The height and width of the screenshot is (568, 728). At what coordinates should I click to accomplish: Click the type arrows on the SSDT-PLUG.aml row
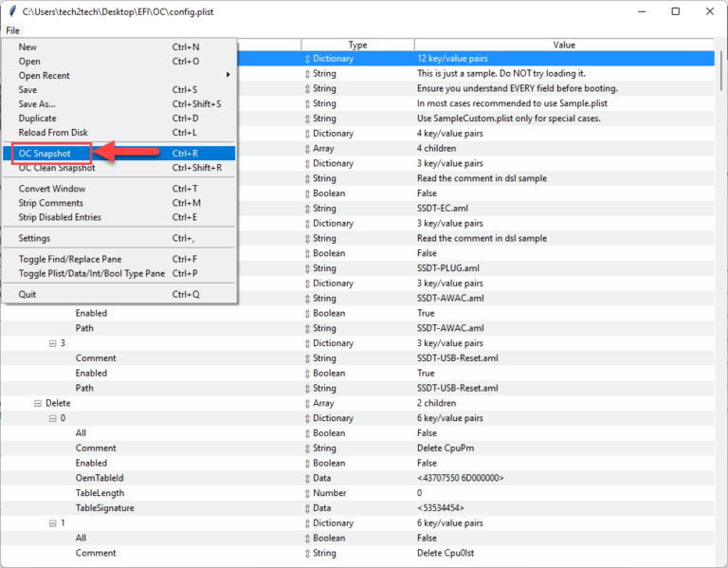coord(307,268)
